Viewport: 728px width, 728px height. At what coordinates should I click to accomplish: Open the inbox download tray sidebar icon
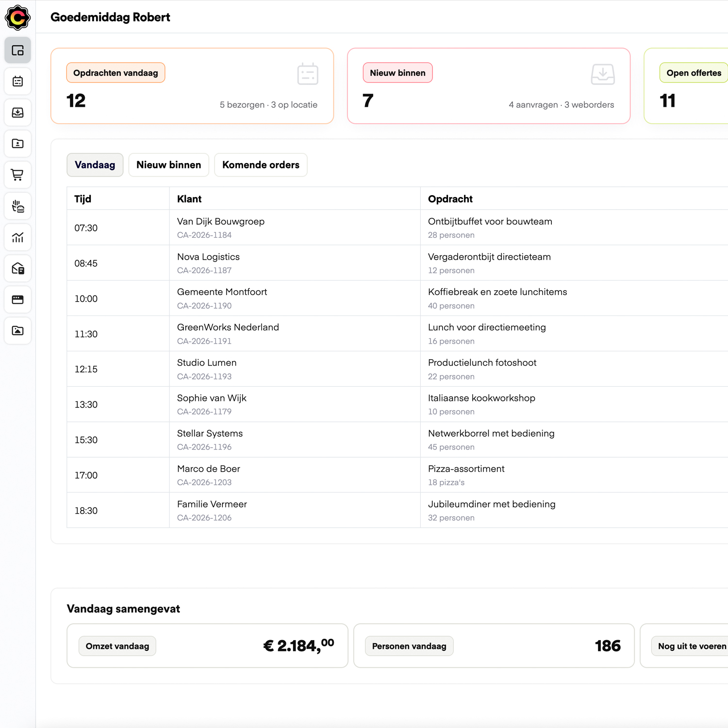click(17, 113)
